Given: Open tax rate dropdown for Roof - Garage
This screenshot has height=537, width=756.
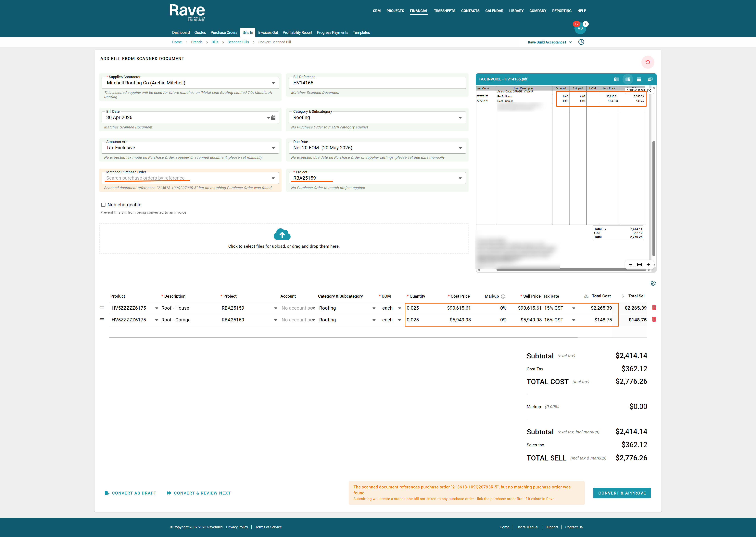Looking at the screenshot, I should point(573,320).
